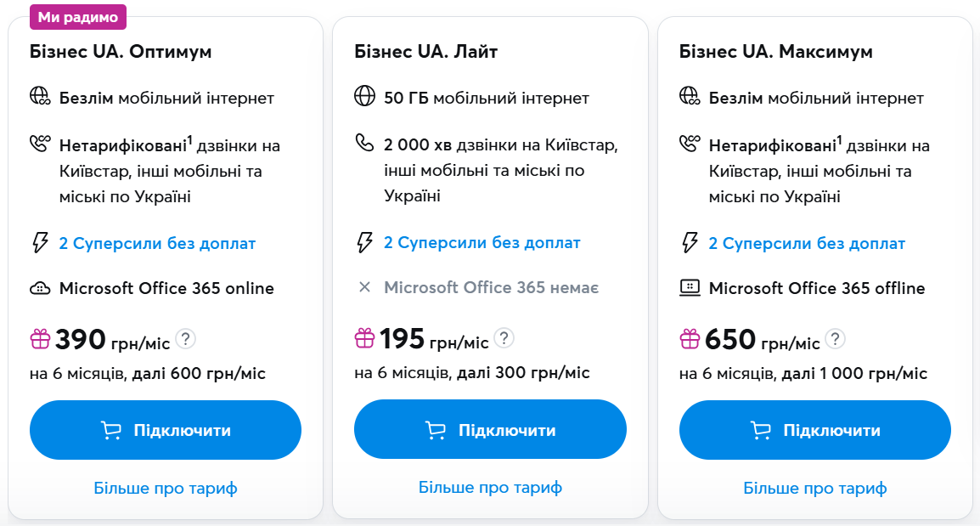Viewport: 980px width, 526px height.
Task: Click the X icon next to Microsoft Office 365 немає
Action: [365, 287]
